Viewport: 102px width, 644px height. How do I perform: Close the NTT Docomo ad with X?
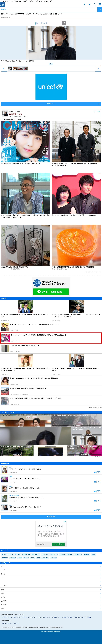(x=35, y=25)
